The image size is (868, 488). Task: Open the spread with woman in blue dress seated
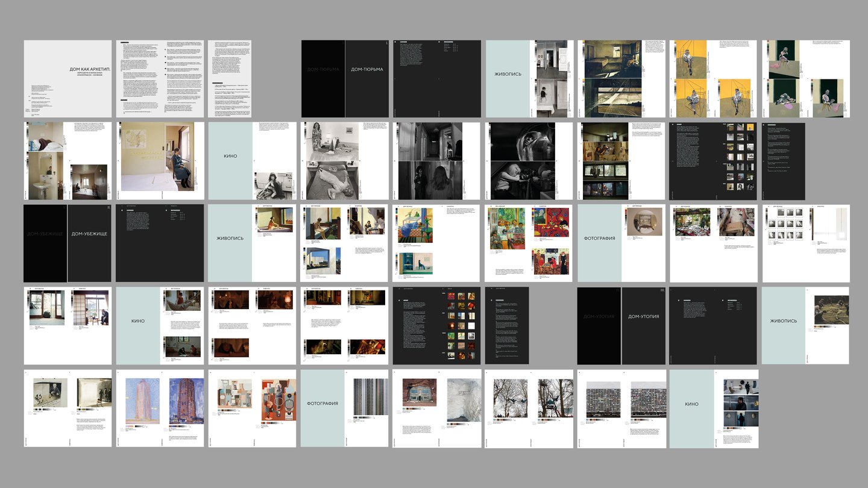click(x=159, y=161)
